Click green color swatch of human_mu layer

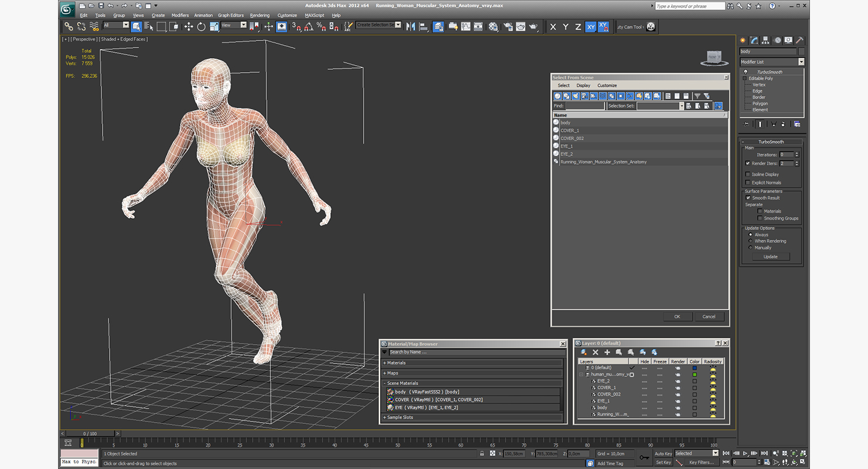[694, 374]
